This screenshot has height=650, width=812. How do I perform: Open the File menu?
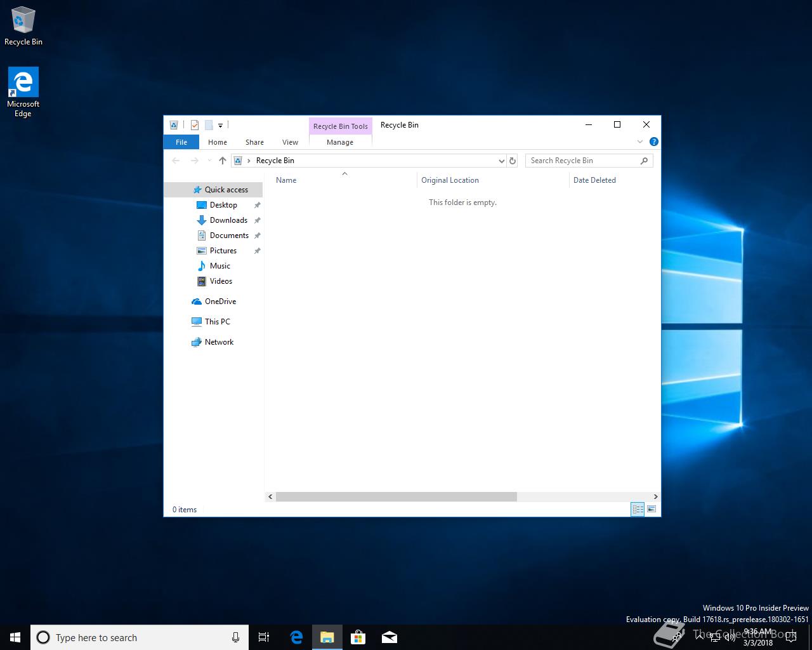(x=181, y=142)
